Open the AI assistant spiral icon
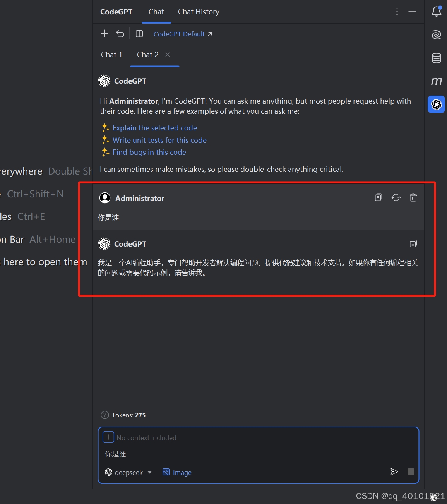Image resolution: width=447 pixels, height=504 pixels. pos(437,35)
